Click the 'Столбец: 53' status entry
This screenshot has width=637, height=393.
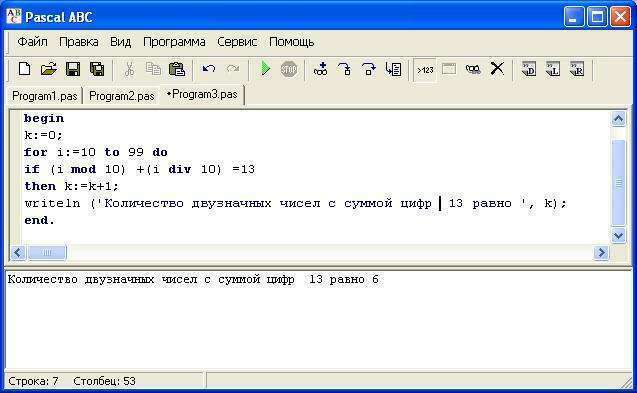point(104,381)
